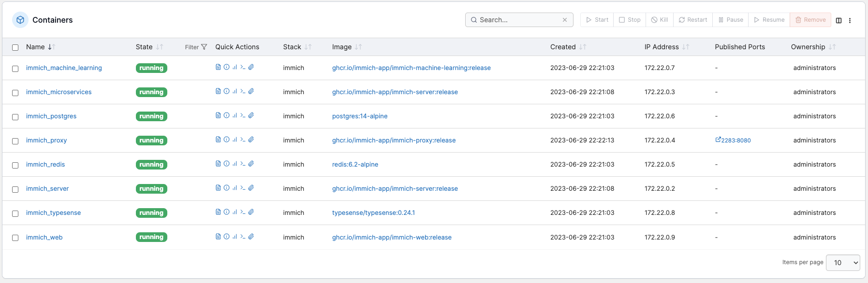Clear the search box with X
This screenshot has height=283, width=868.
point(564,20)
